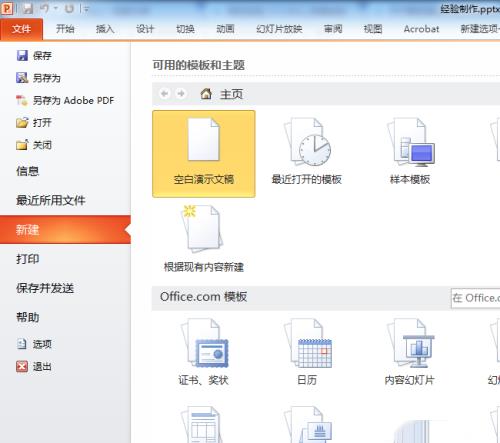Click the 最近打开的模板 caption text

coord(307,180)
